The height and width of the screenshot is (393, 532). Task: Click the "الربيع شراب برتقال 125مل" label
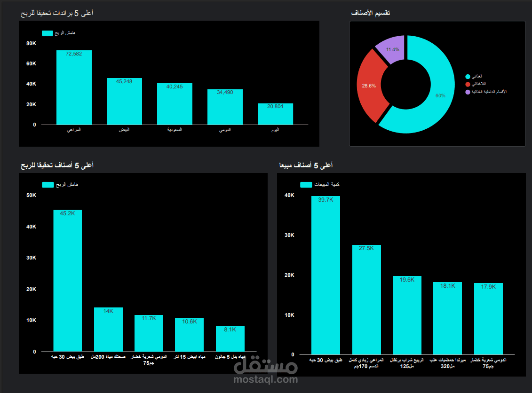[x=407, y=363]
